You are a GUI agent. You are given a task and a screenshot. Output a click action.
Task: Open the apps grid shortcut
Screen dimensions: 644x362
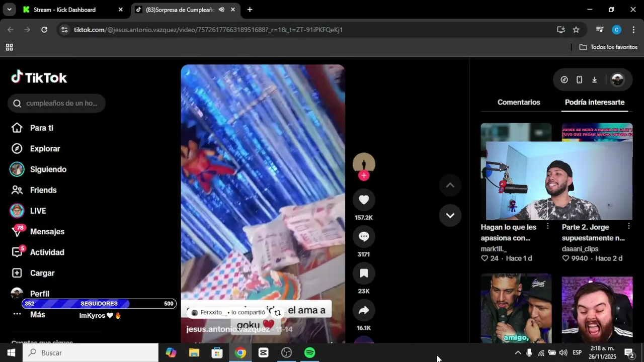9,47
